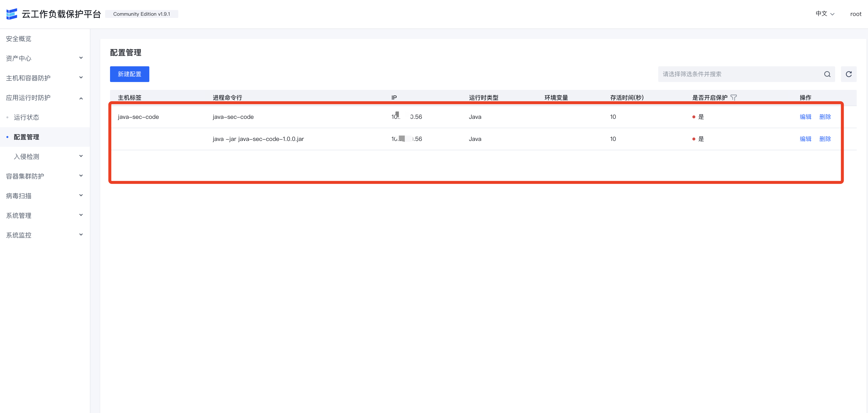Click the protection status 是 on second row
This screenshot has height=413, width=868.
tap(701, 139)
